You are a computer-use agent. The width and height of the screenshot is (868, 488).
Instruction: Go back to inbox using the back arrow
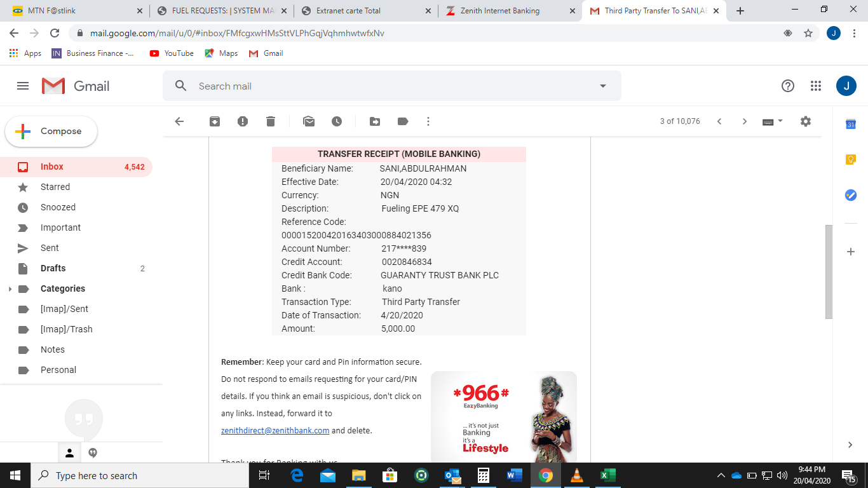pyautogui.click(x=179, y=121)
